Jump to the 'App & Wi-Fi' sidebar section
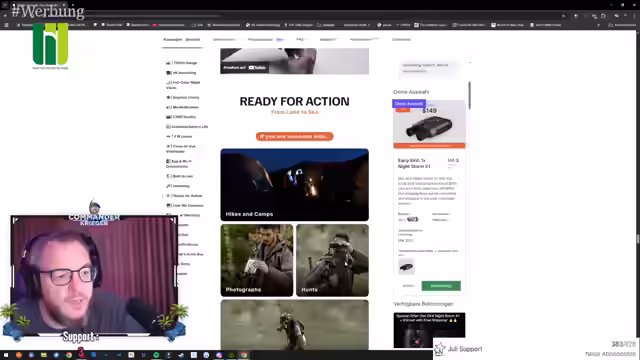The height and width of the screenshot is (360, 640). [179, 164]
